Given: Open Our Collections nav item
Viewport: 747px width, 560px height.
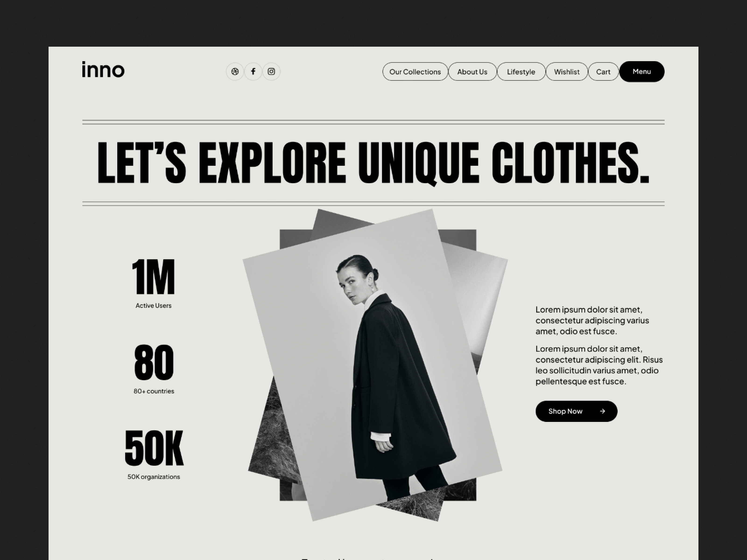Looking at the screenshot, I should coord(415,72).
